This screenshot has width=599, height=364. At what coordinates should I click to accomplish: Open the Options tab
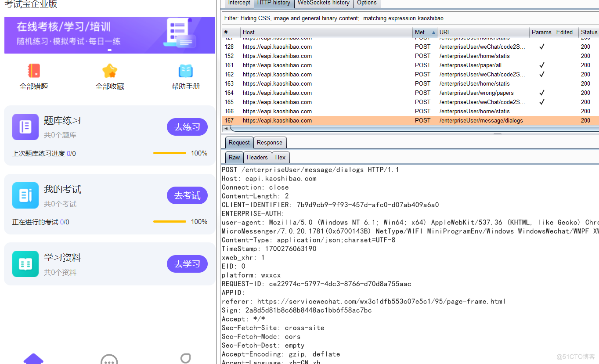click(367, 3)
